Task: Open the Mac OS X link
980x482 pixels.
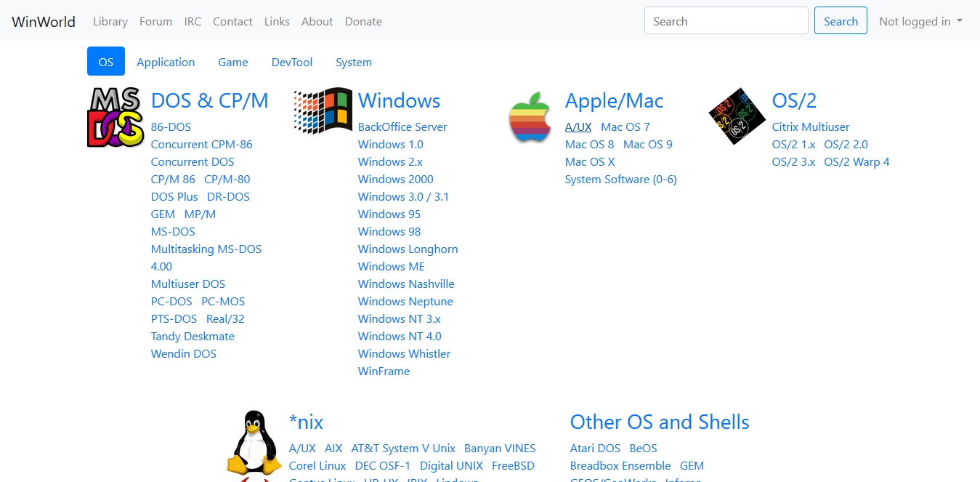Action: point(590,161)
